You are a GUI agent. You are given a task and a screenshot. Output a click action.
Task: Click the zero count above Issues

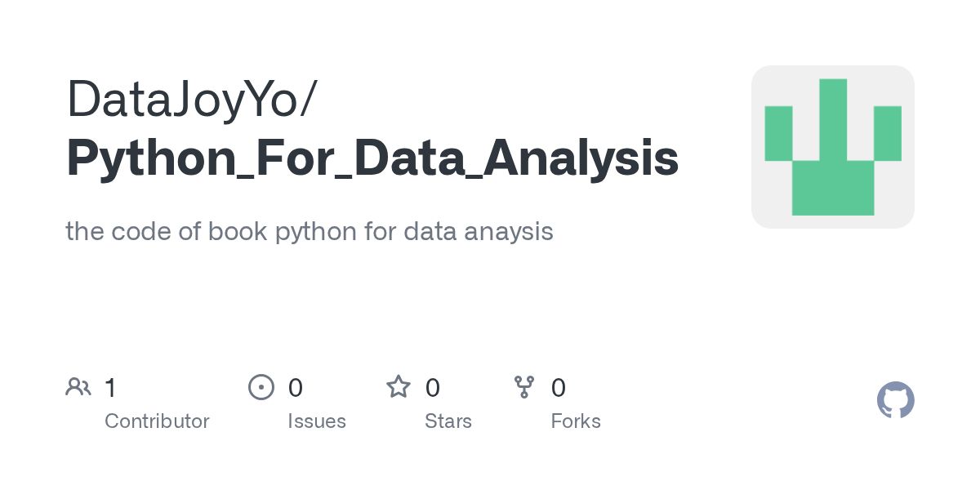296,387
